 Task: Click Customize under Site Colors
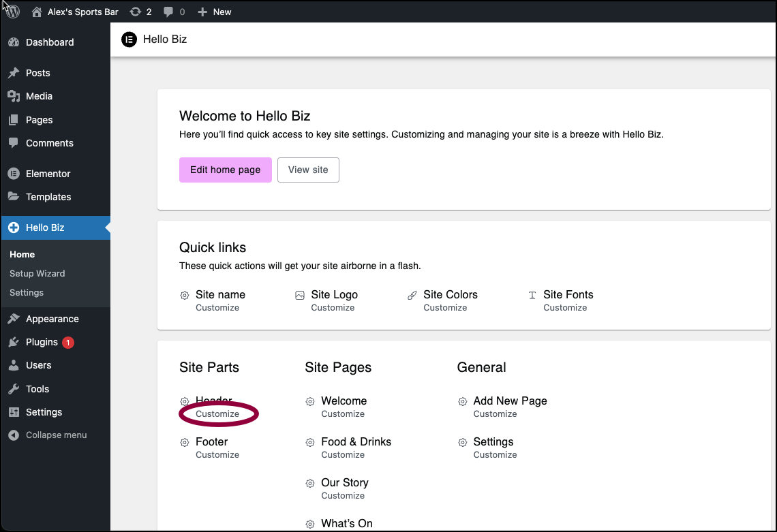pyautogui.click(x=445, y=308)
